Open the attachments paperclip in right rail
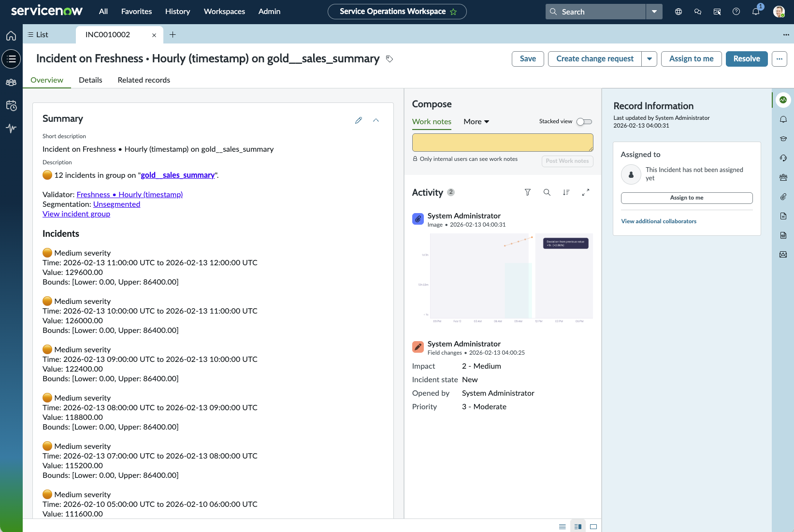This screenshot has height=532, width=794. (783, 197)
